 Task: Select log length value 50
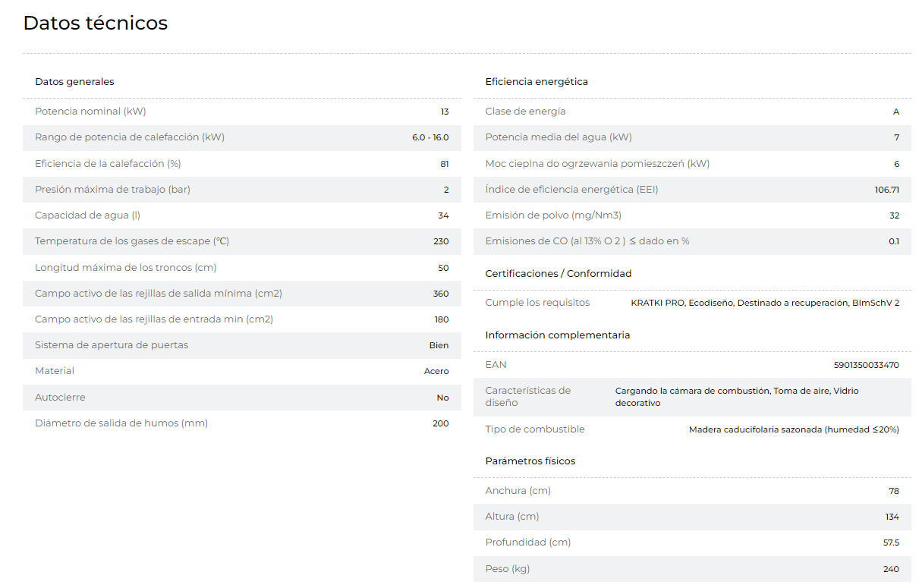pos(444,268)
